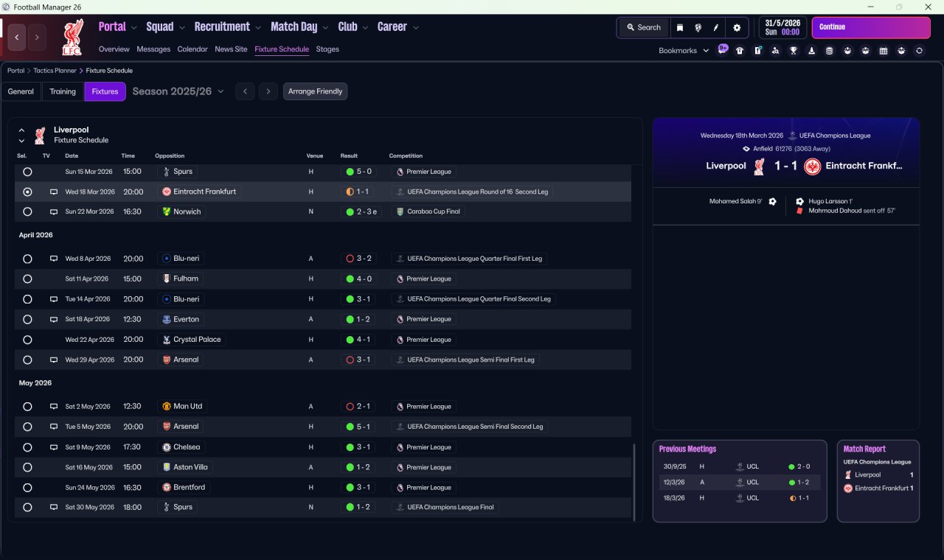The width and height of the screenshot is (944, 560).
Task: Open the settings gear in the top toolbar
Action: (x=736, y=27)
